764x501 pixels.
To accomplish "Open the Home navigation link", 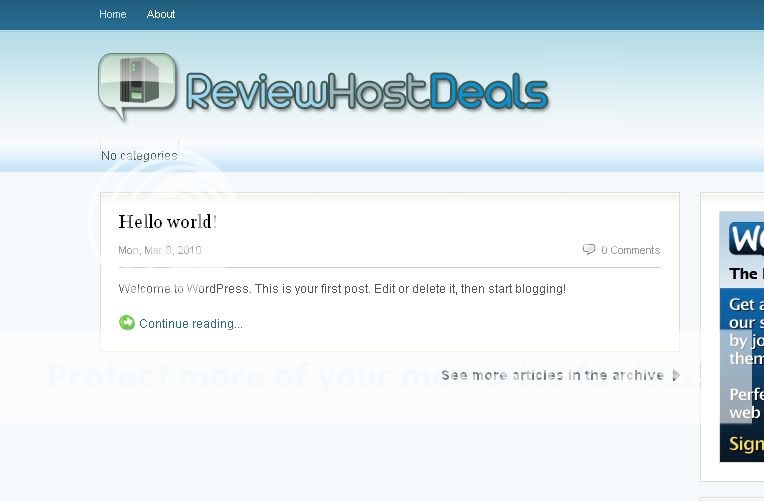I will [113, 14].
